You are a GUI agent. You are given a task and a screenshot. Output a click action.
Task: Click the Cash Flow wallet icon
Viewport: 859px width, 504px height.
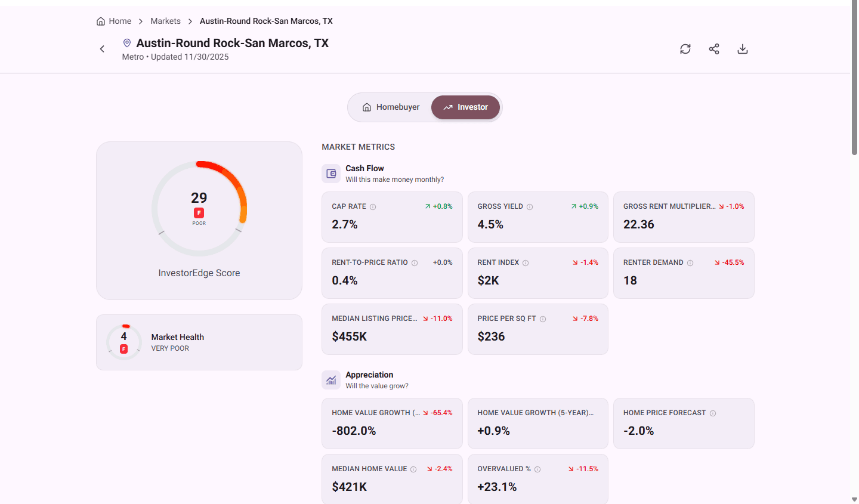point(331,173)
